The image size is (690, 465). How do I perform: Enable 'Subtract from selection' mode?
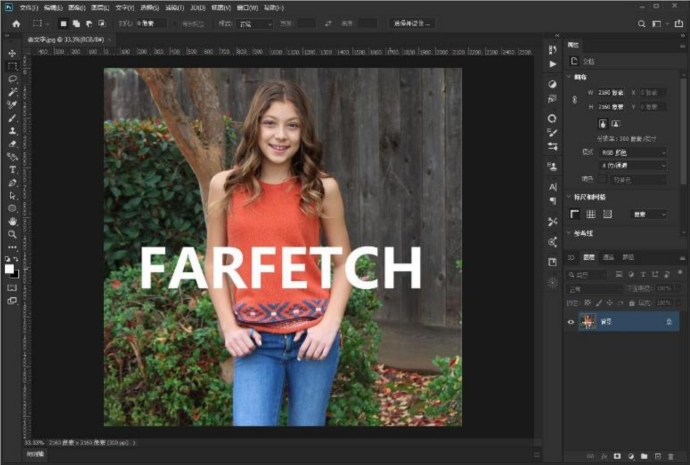point(89,24)
